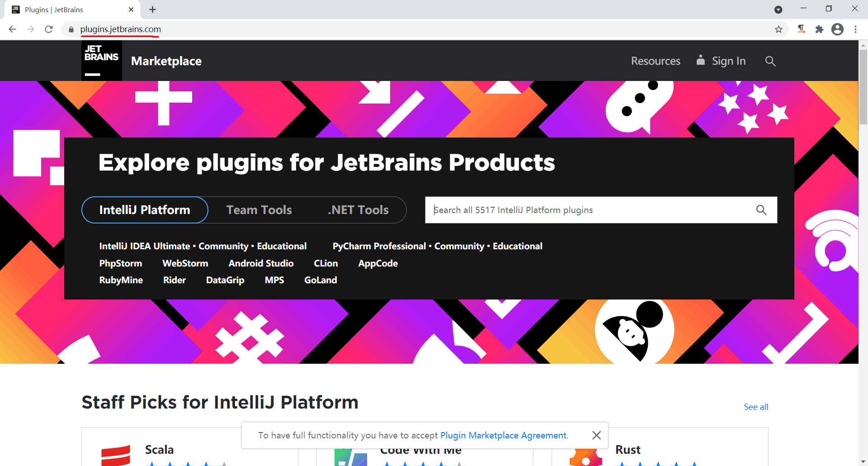Open the browser profile avatar
868x466 pixels.
pyautogui.click(x=838, y=29)
